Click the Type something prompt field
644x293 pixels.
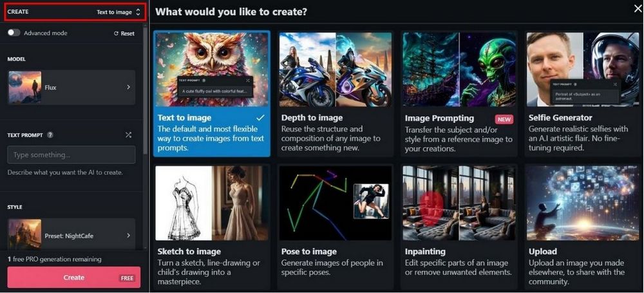(x=71, y=155)
